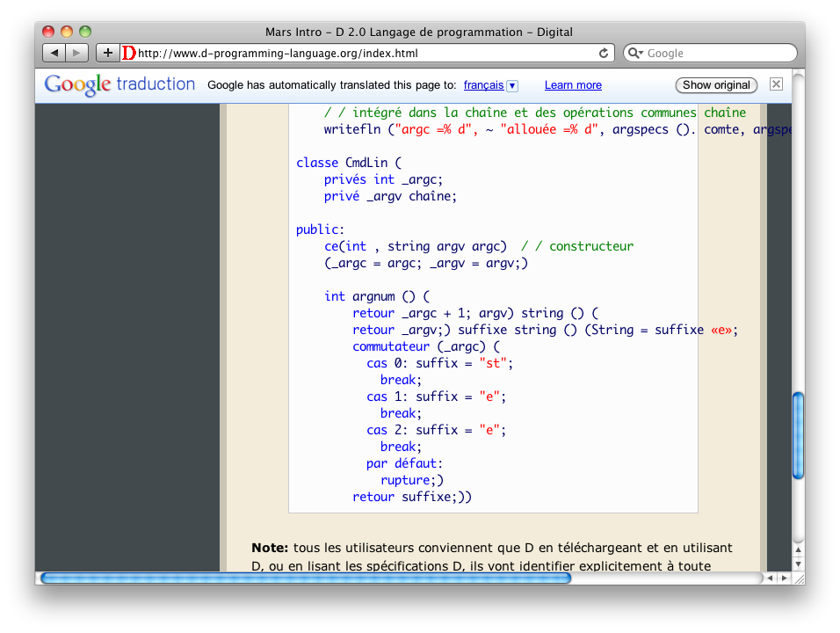
Task: Open the français language dropdown arrow
Action: point(512,86)
